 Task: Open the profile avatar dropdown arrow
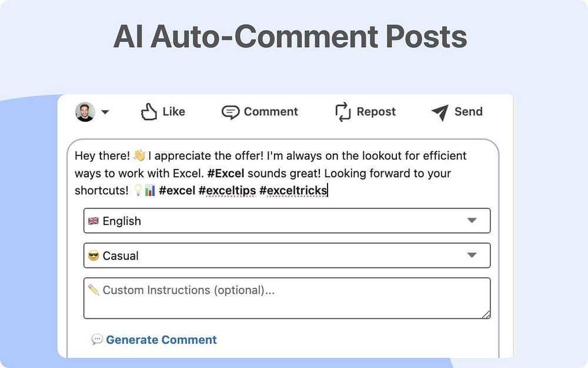pyautogui.click(x=105, y=112)
